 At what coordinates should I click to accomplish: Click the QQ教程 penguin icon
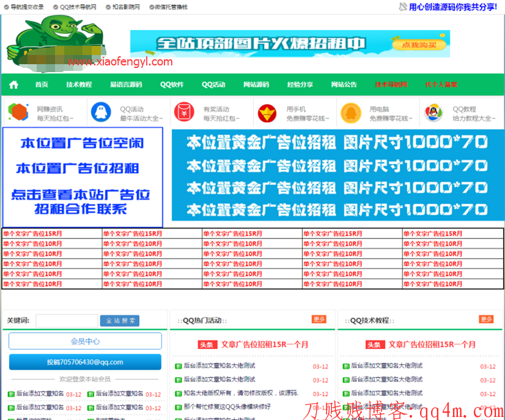[x=433, y=112]
